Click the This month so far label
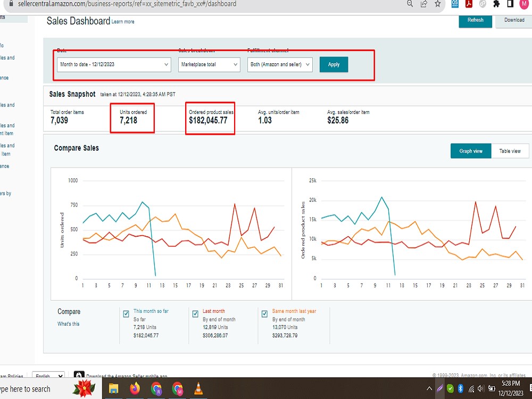 click(x=151, y=311)
